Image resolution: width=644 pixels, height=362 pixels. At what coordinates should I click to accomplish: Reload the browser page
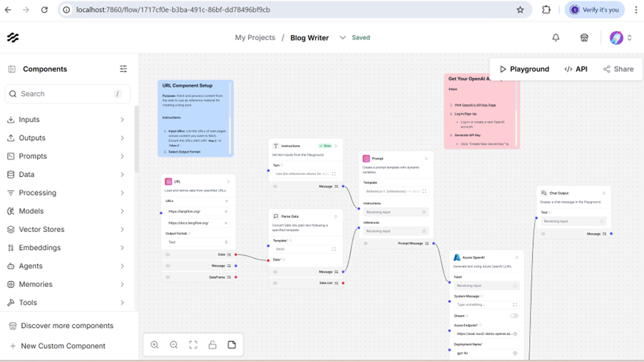click(44, 10)
